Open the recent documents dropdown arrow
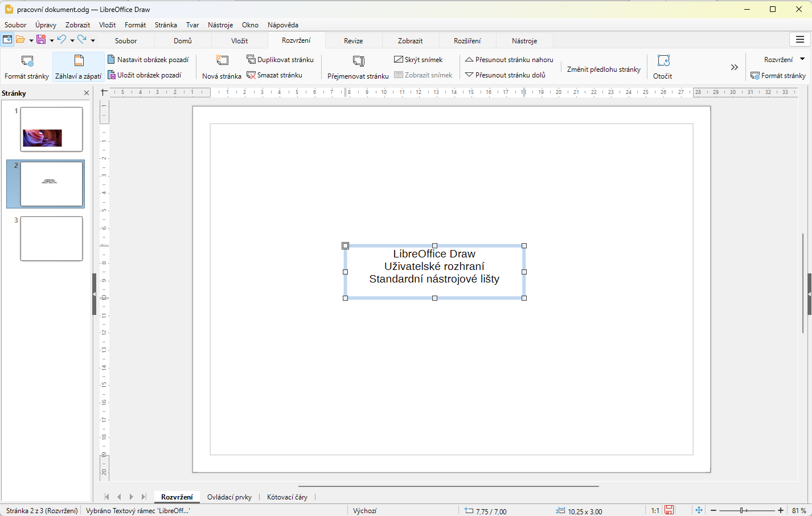 (x=31, y=40)
